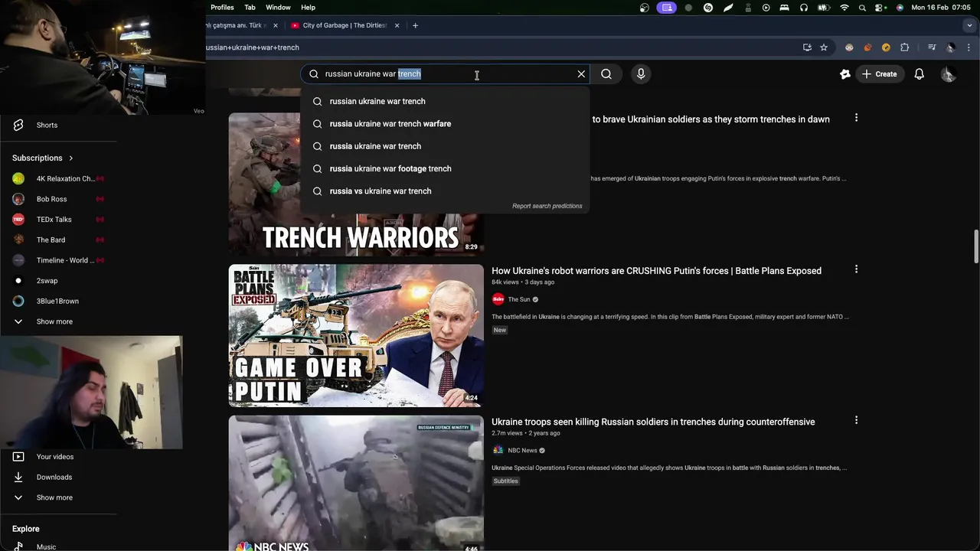Submit search with the magnifier button
Image resolution: width=980 pixels, height=551 pixels.
tap(606, 74)
